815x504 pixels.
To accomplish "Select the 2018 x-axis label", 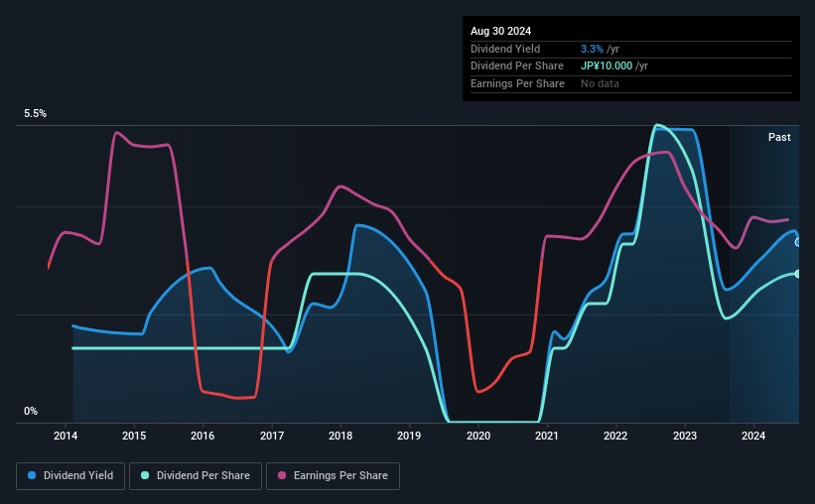I will coord(340,436).
